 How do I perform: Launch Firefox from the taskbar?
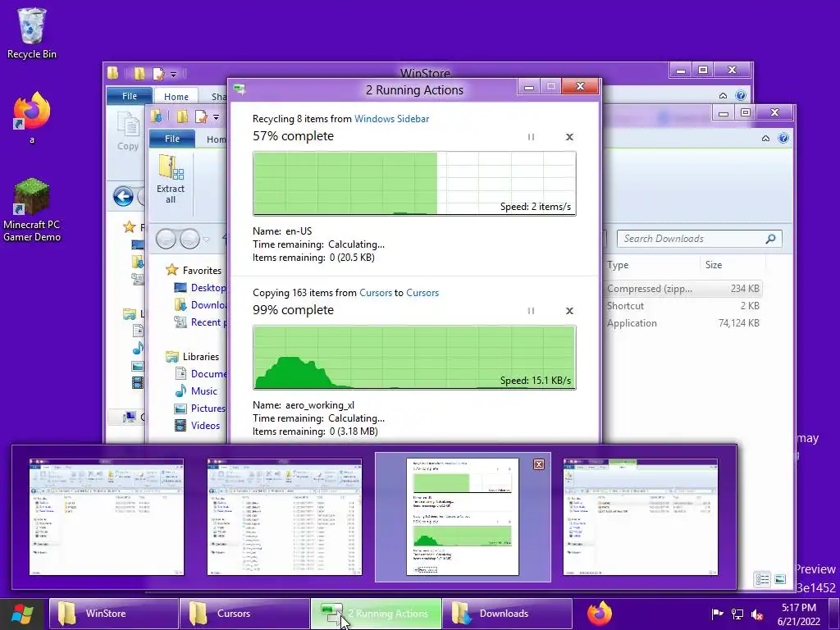tap(600, 614)
